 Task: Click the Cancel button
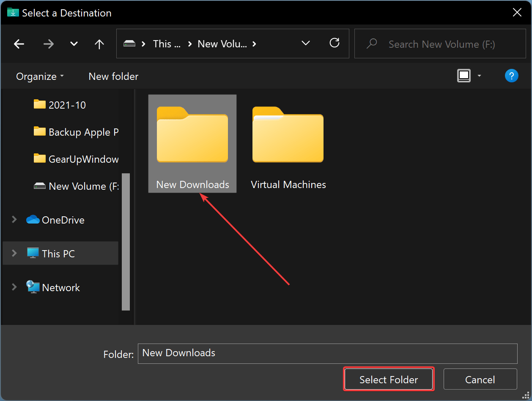tap(480, 379)
